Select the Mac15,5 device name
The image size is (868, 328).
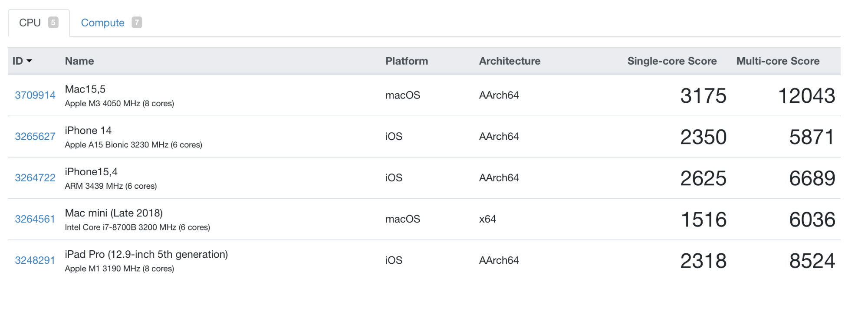pos(85,89)
